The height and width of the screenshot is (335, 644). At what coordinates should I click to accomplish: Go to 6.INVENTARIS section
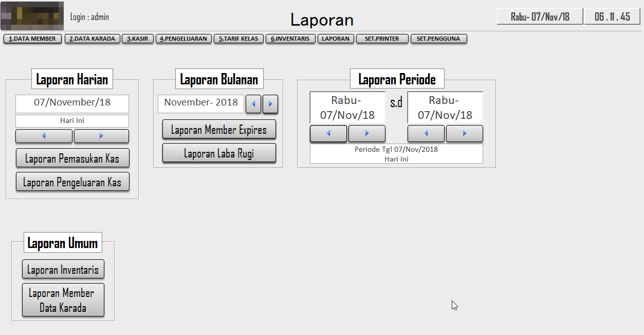pos(290,39)
